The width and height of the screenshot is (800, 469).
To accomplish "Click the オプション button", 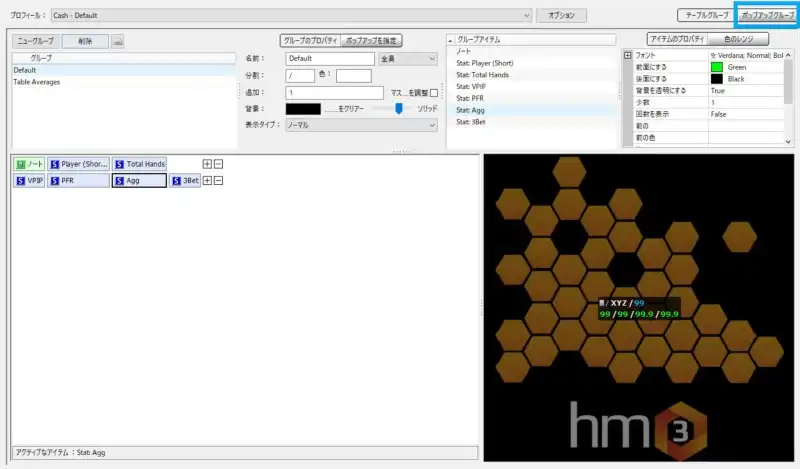I will click(x=561, y=16).
